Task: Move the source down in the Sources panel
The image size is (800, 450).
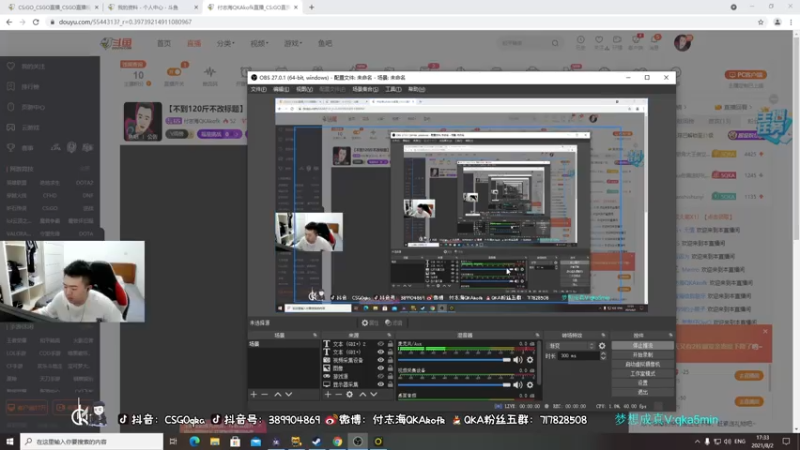Action: pos(374,394)
